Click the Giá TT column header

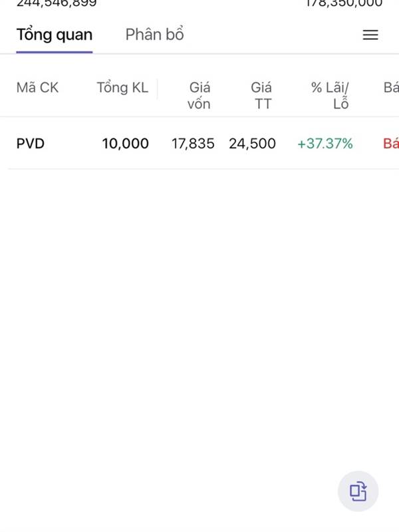point(261,95)
